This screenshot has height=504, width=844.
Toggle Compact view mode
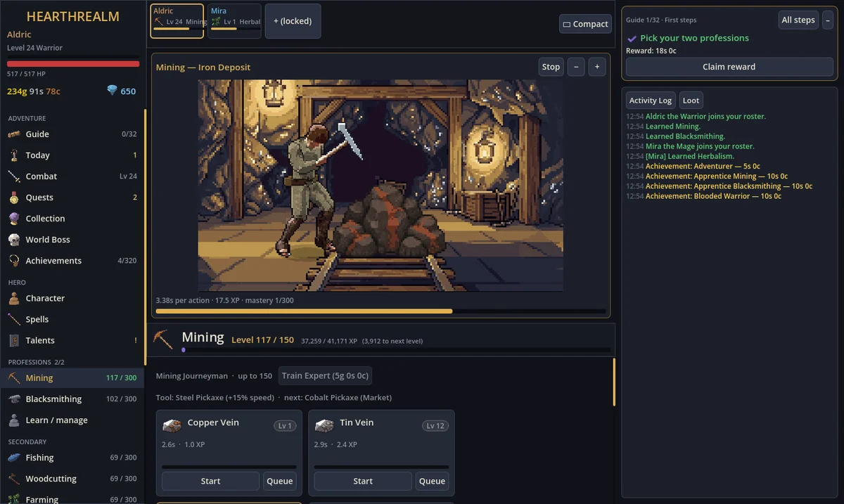584,24
